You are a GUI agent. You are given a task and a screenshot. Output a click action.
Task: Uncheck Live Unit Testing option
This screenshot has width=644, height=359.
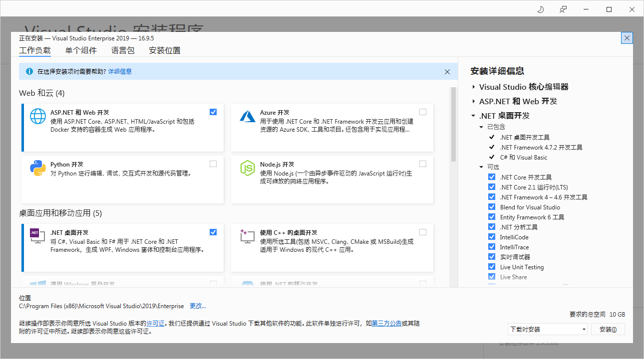point(492,267)
